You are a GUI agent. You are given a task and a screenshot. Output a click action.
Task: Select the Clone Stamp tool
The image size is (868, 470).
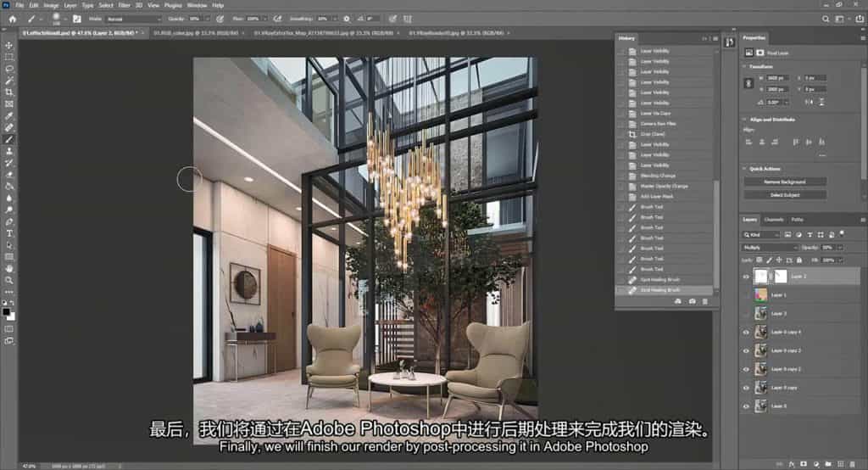[8, 151]
